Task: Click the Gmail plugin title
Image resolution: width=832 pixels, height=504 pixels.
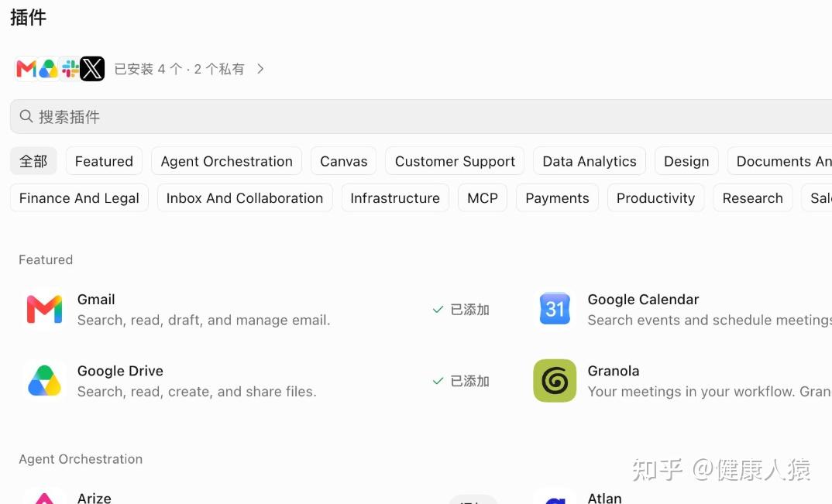Action: pos(96,299)
